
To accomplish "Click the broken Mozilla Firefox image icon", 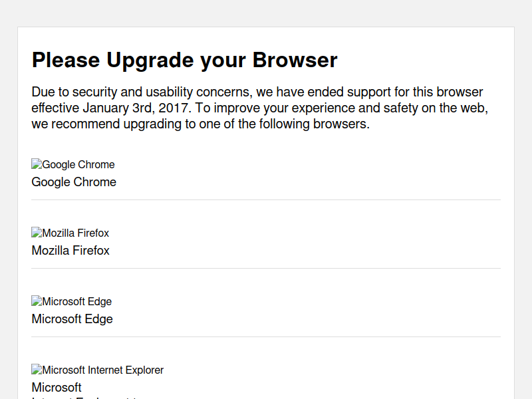I will click(37, 232).
